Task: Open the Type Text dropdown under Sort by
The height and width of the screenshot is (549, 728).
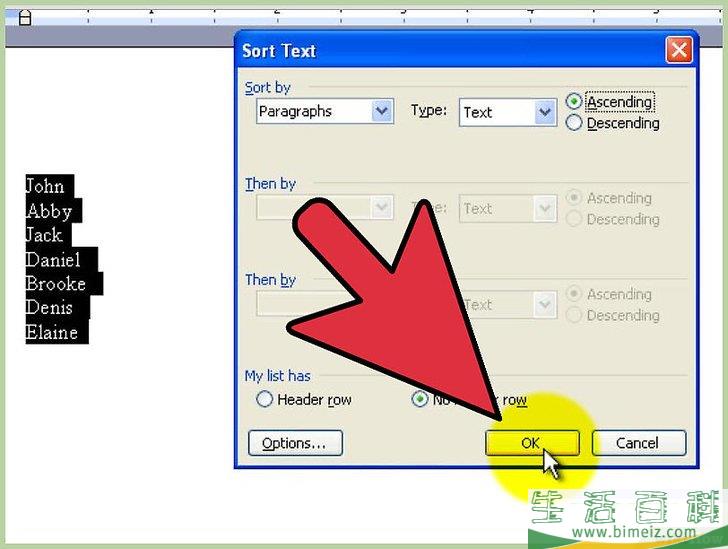Action: pos(545,112)
